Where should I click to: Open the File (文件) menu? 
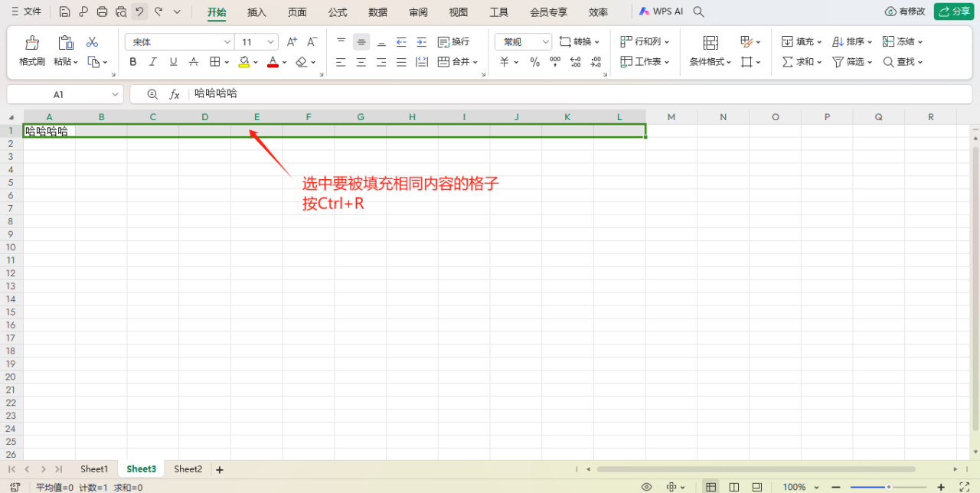pos(27,11)
